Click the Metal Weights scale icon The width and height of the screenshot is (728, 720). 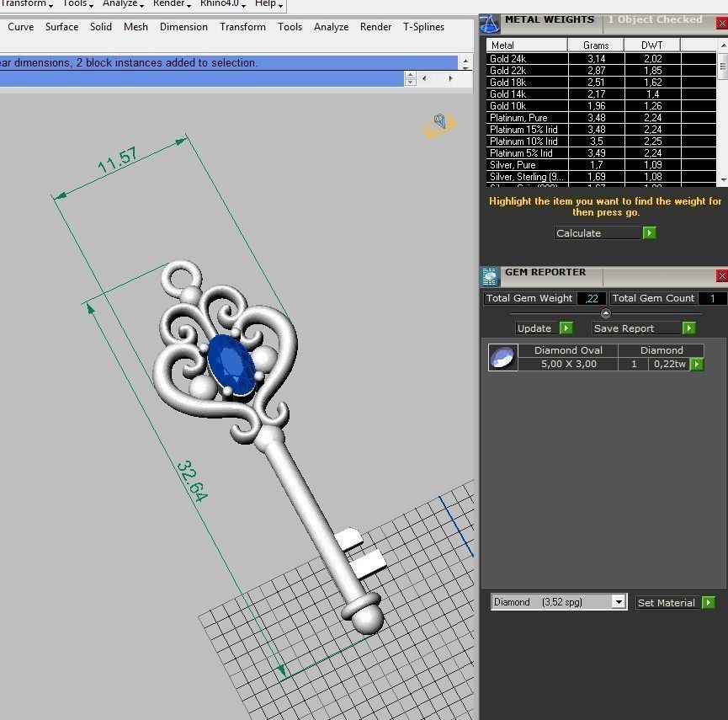point(489,24)
